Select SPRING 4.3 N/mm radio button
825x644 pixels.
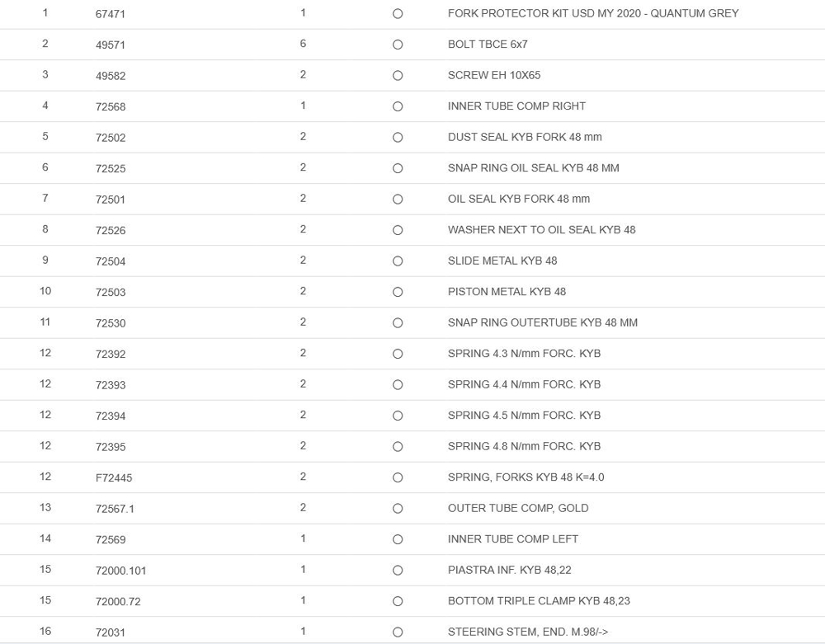[x=398, y=354]
